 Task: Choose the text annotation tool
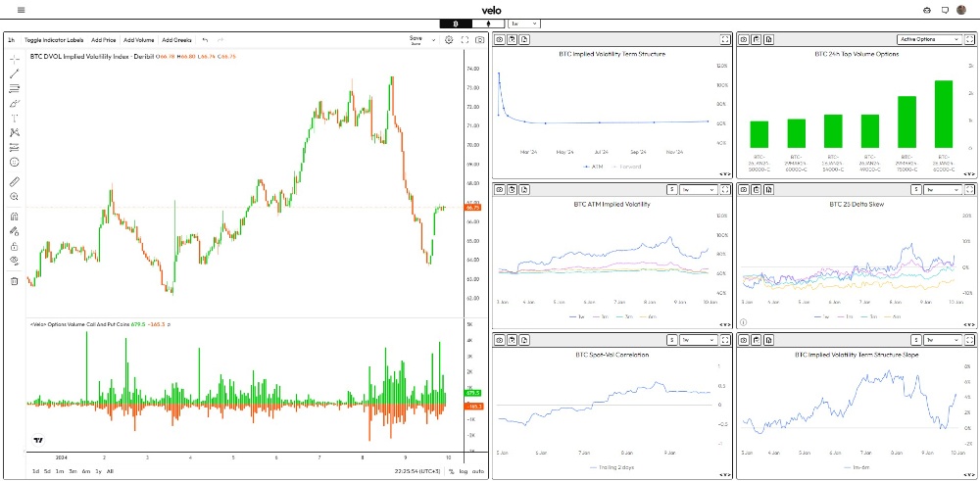click(15, 118)
